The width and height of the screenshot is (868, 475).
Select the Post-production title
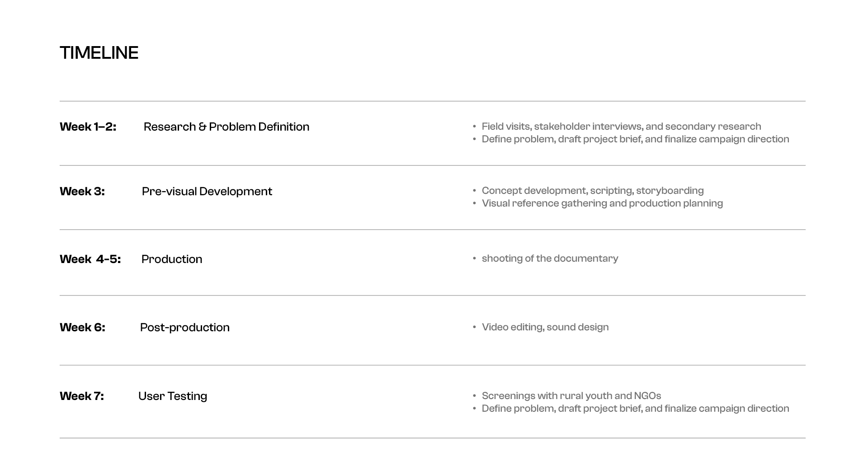pos(185,327)
